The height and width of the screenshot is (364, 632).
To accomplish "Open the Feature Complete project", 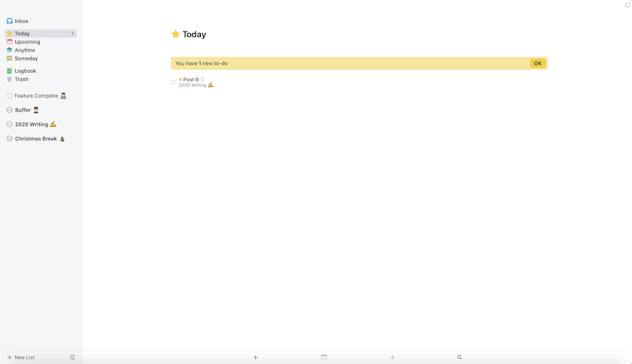I will point(36,96).
